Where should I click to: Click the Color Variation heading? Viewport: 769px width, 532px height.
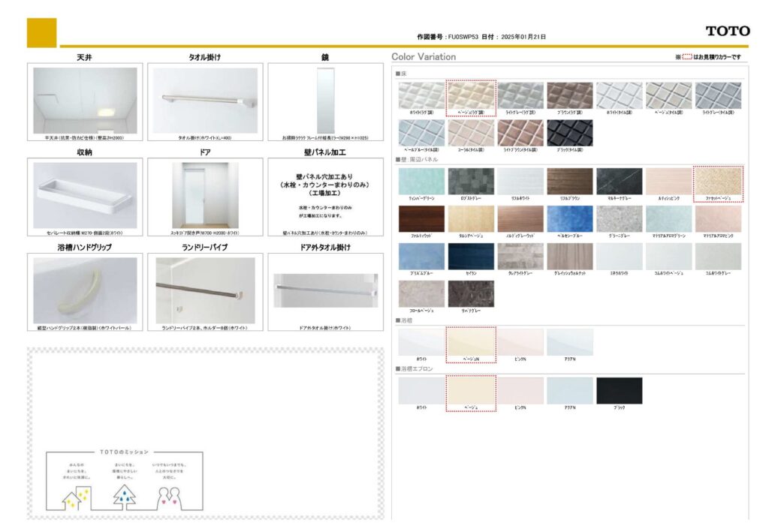point(424,57)
